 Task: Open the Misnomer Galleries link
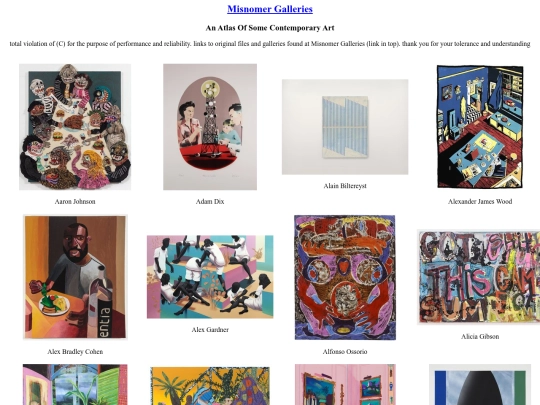click(x=270, y=9)
